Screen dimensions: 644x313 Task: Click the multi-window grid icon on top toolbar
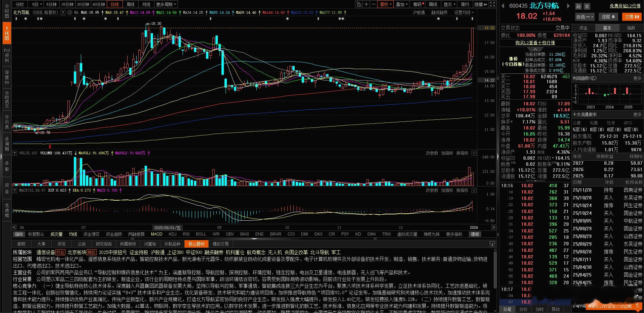point(359,4)
